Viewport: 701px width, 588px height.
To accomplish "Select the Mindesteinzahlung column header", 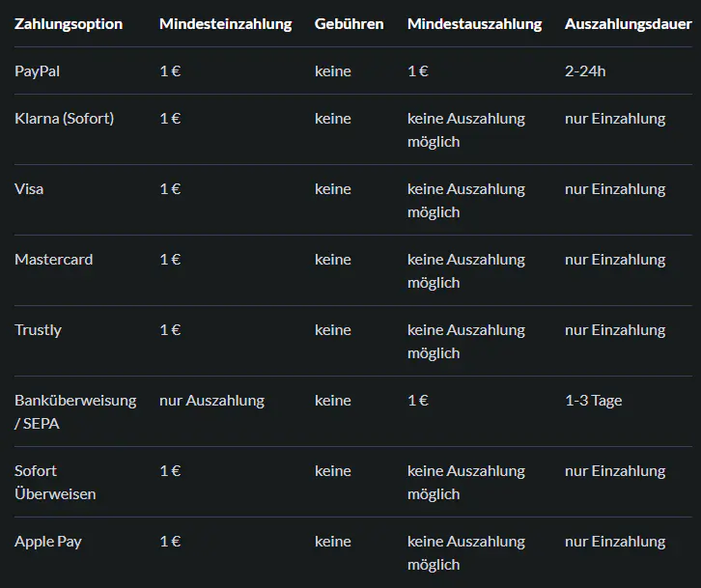I will (225, 23).
